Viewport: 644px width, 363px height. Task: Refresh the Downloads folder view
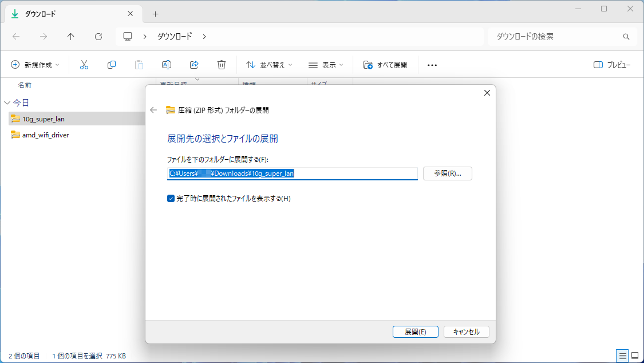pyautogui.click(x=98, y=36)
